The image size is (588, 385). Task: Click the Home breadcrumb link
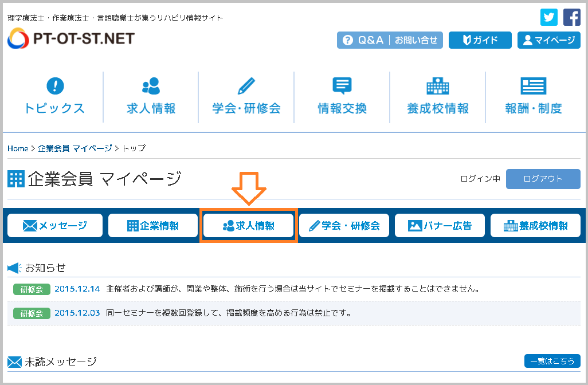[18, 148]
